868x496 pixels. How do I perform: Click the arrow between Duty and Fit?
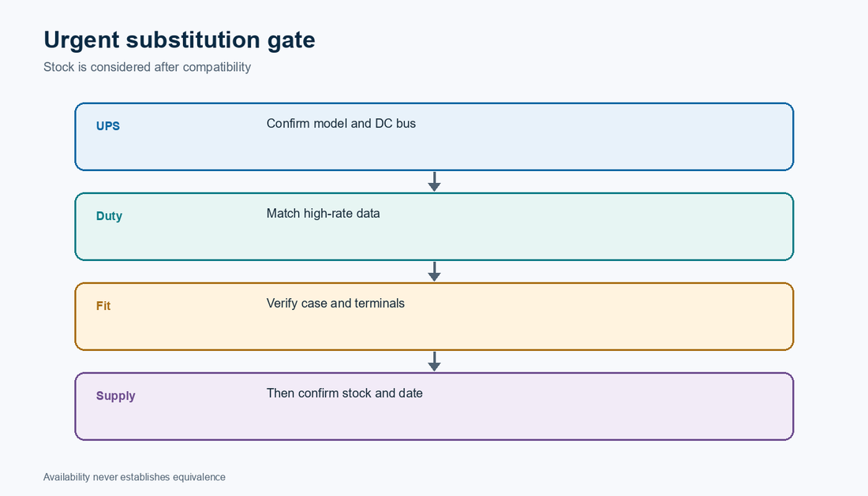click(434, 271)
